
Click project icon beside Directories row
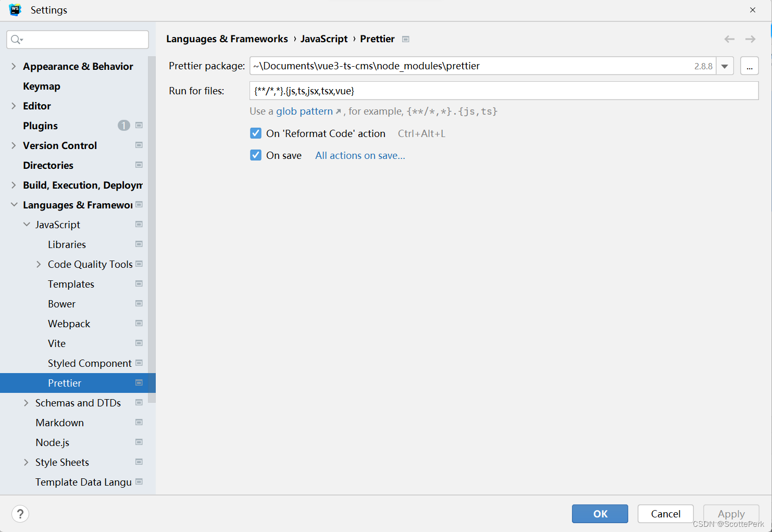click(139, 165)
